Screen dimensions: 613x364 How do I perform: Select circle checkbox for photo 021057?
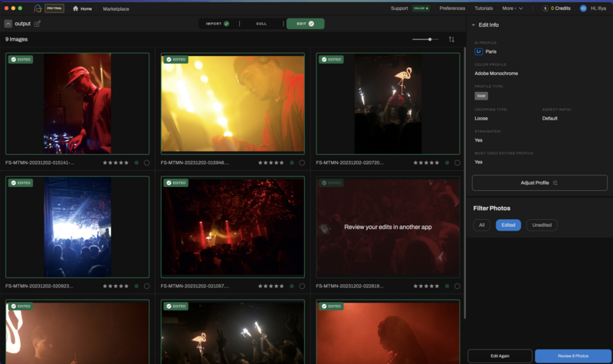coord(302,286)
